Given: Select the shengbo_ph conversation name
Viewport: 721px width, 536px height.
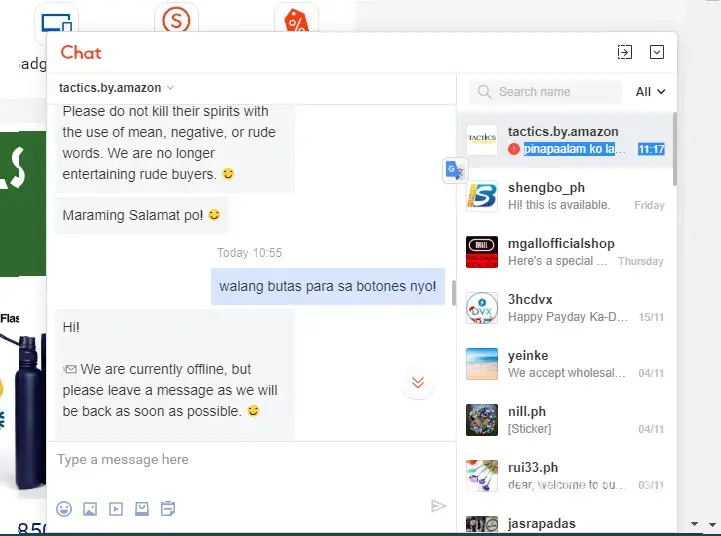Looking at the screenshot, I should tap(546, 188).
